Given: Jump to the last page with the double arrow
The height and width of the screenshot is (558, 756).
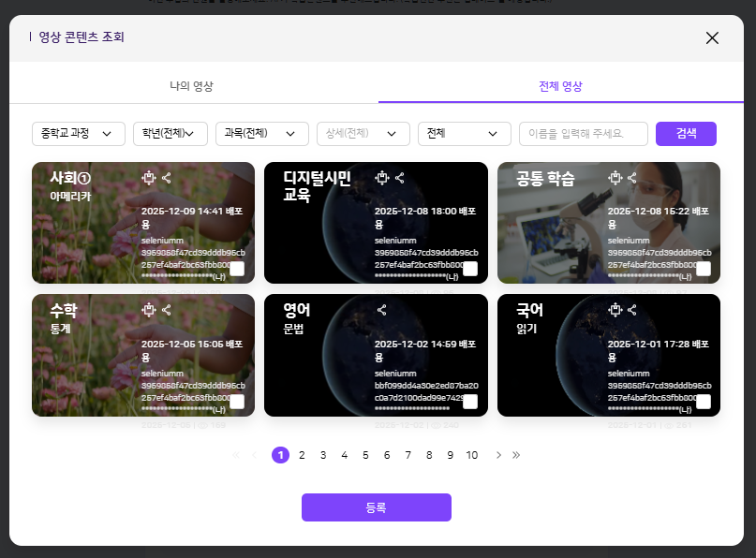Looking at the screenshot, I should (x=516, y=455).
